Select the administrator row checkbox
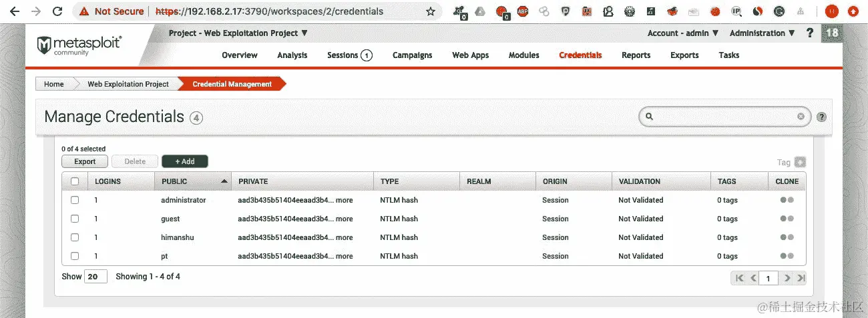This screenshot has width=868, height=318. [x=75, y=200]
